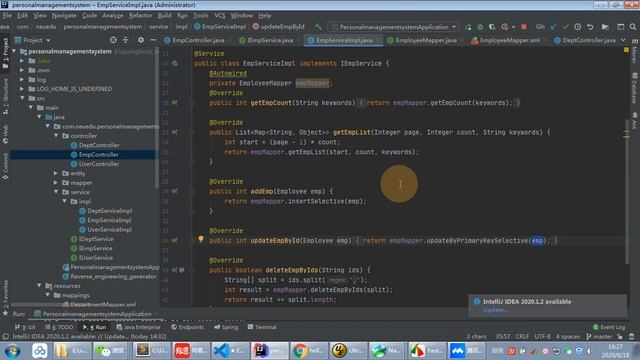The height and width of the screenshot is (360, 640).
Task: Collapse all in Project panel toolbar
Action: point(126,40)
